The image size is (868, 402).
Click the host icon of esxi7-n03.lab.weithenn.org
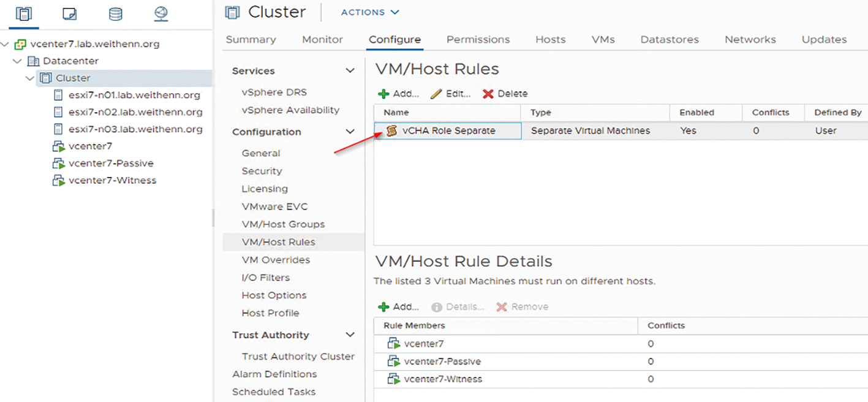click(58, 129)
